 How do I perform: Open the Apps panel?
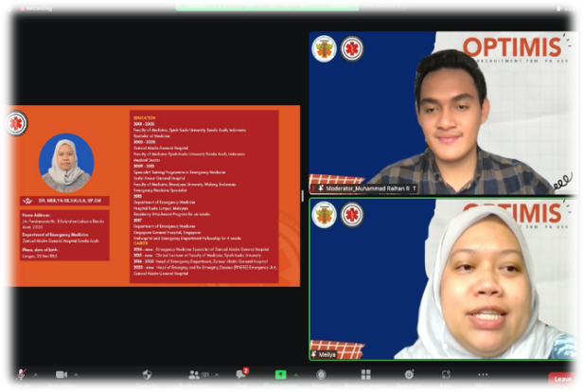[446, 376]
